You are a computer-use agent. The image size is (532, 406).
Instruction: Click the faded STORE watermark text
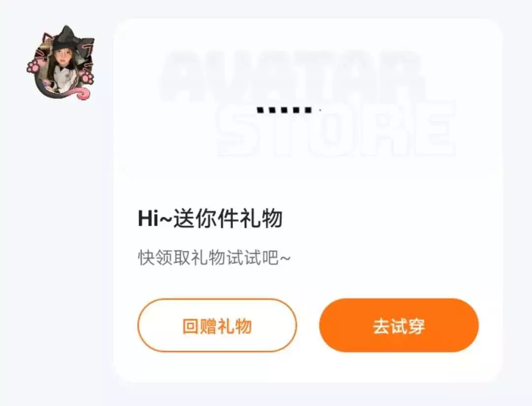(x=336, y=129)
